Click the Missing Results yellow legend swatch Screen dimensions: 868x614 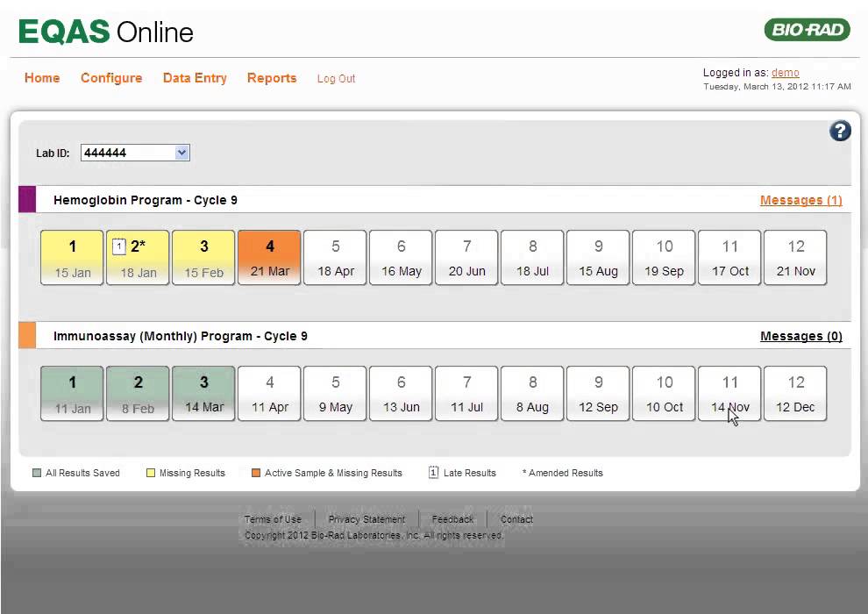coord(151,473)
